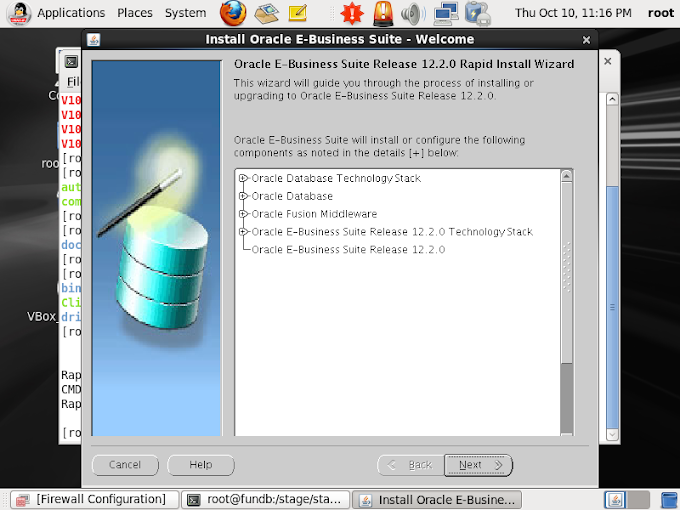
Task: Switch to Firewall Configuration in taskbar
Action: coord(95,500)
